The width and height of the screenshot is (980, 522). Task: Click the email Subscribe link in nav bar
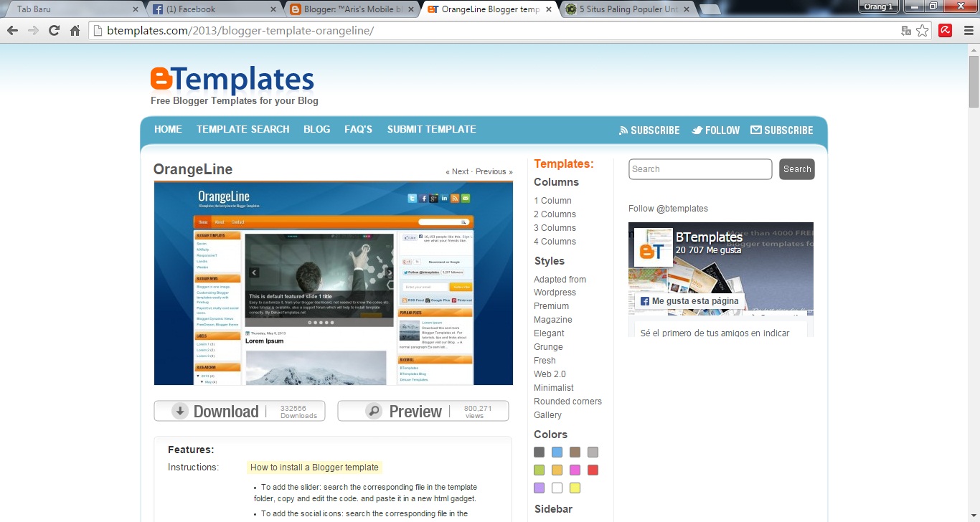[x=781, y=130]
